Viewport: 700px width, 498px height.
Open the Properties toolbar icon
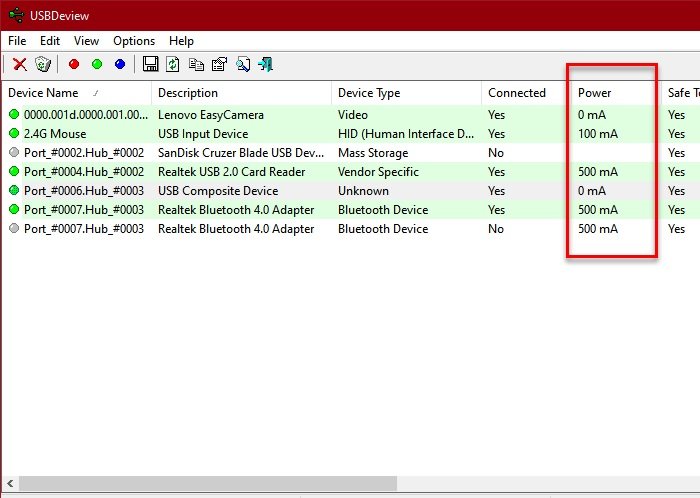[x=219, y=64]
